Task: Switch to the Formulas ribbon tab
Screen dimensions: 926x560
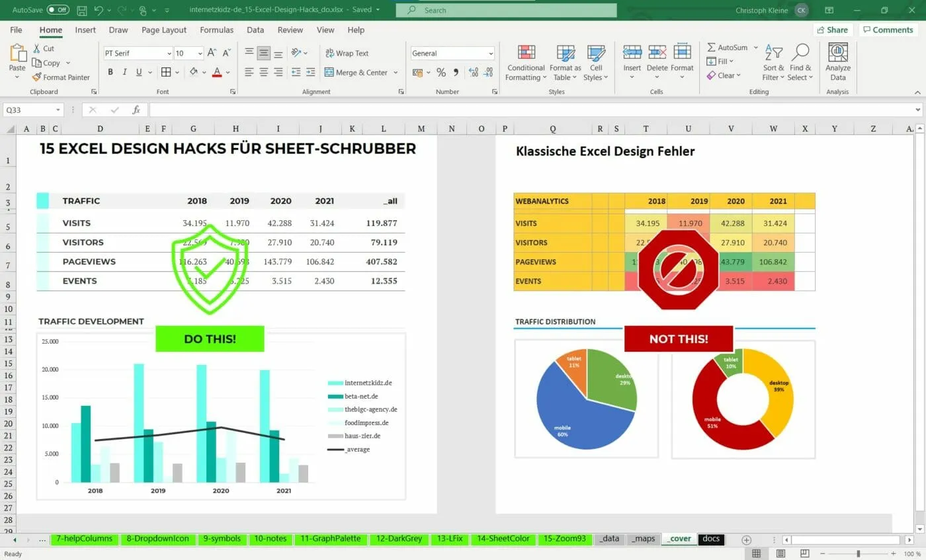Action: pyautogui.click(x=216, y=30)
